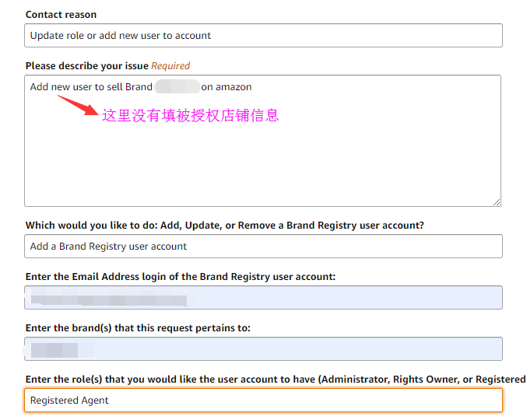This screenshot has width=527, height=420.
Task: Click the 'Which would you like to do' label
Action: click(x=224, y=226)
